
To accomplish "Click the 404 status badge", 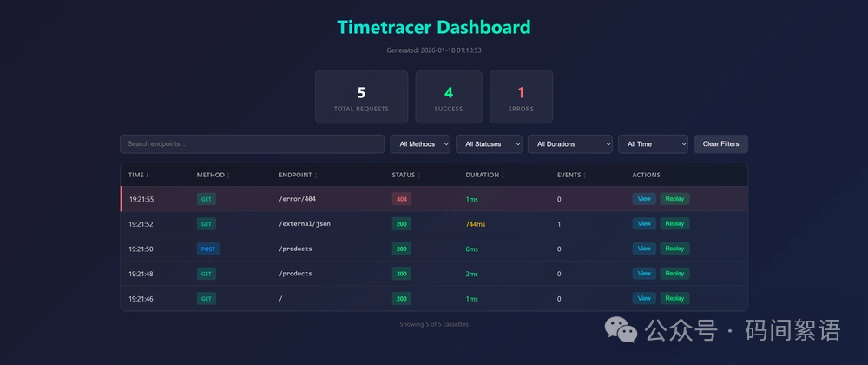I will (401, 199).
